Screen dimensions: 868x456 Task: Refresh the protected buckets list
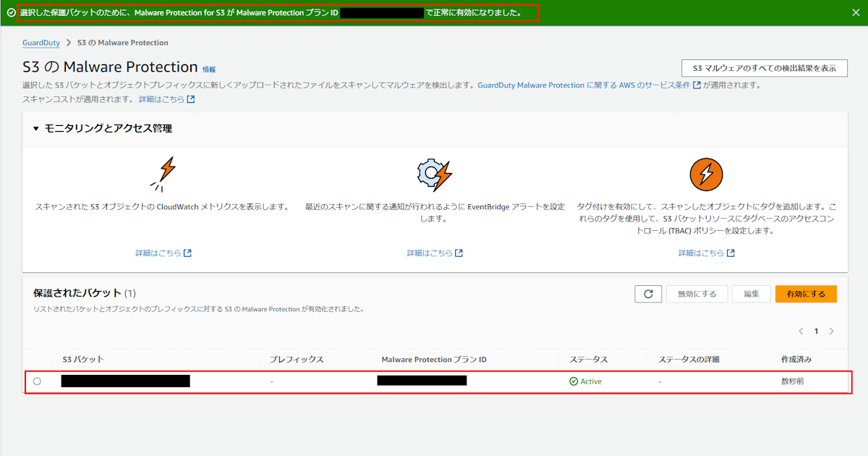click(x=648, y=294)
